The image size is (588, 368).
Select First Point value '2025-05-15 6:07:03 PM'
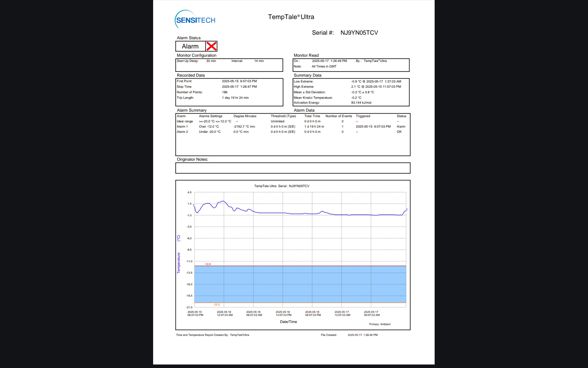[239, 81]
